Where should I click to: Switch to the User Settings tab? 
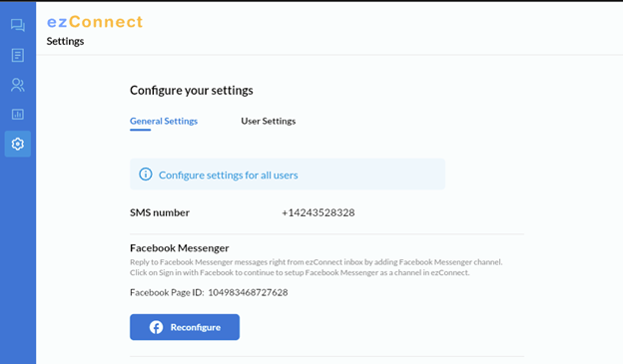pos(269,121)
